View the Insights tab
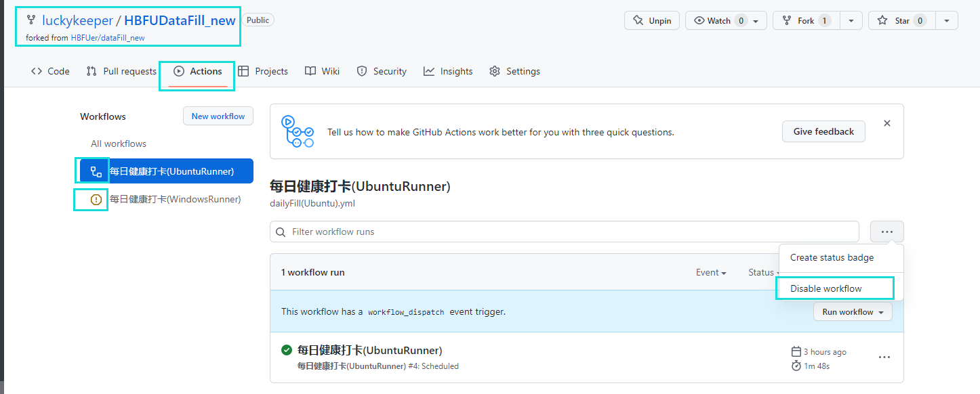Screen dimensions: 980x394 coord(448,71)
